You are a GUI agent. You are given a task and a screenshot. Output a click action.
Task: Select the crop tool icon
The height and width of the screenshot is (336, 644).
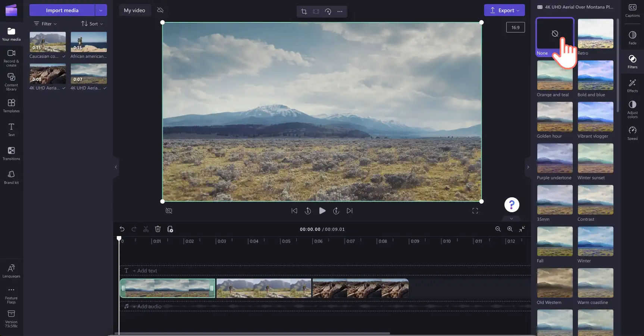[x=304, y=11]
